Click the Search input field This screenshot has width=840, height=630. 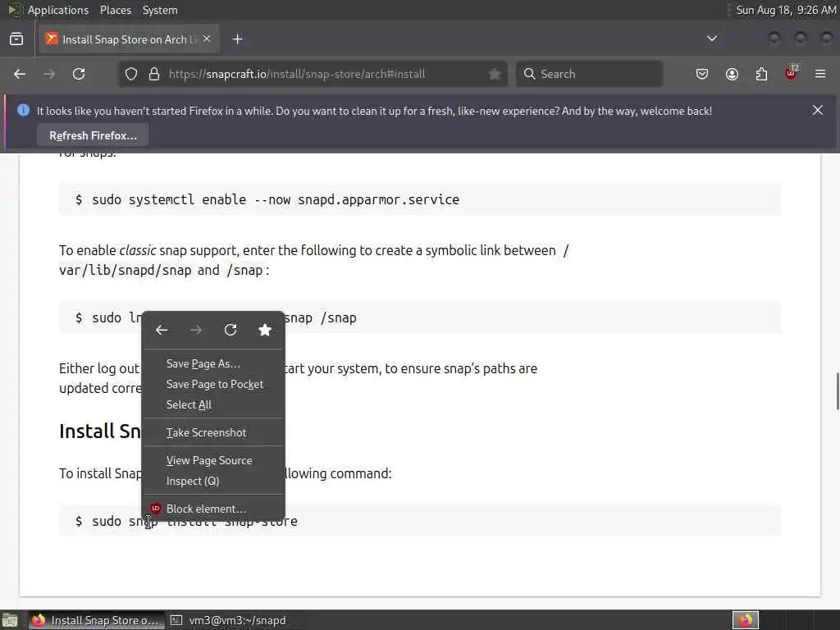pos(589,74)
